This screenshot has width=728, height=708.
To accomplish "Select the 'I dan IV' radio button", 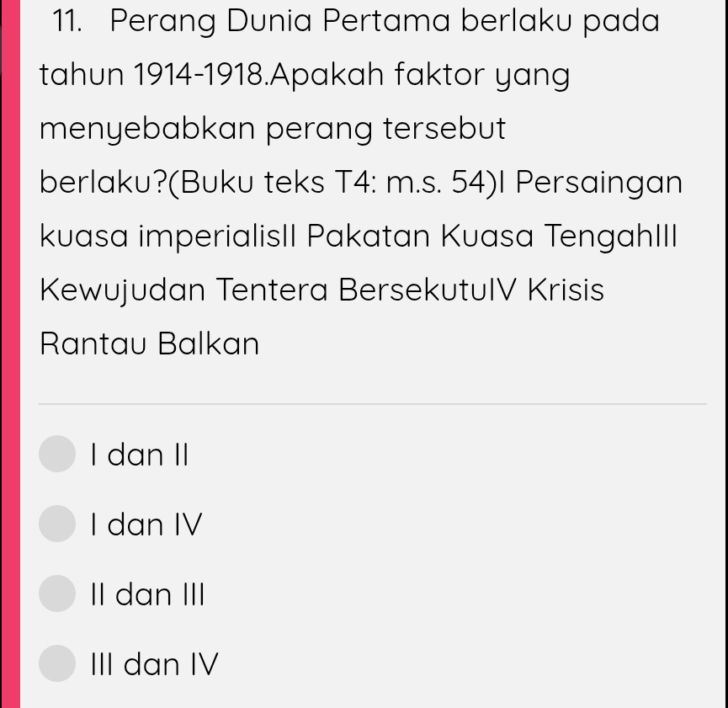I will pyautogui.click(x=57, y=524).
